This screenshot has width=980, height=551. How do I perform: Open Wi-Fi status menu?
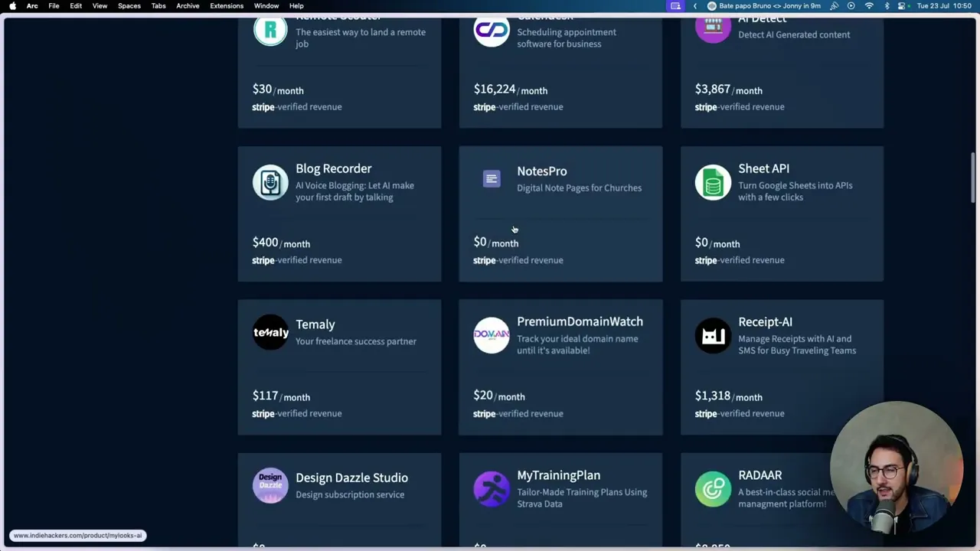(869, 6)
